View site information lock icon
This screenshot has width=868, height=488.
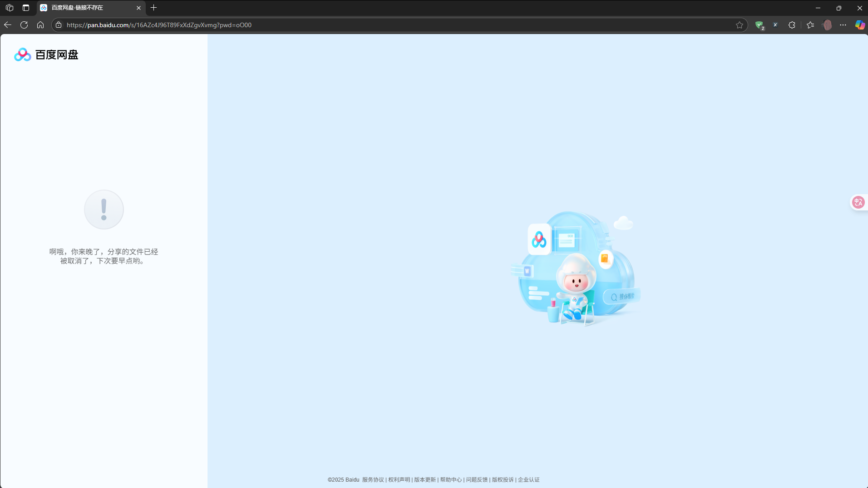(x=59, y=25)
